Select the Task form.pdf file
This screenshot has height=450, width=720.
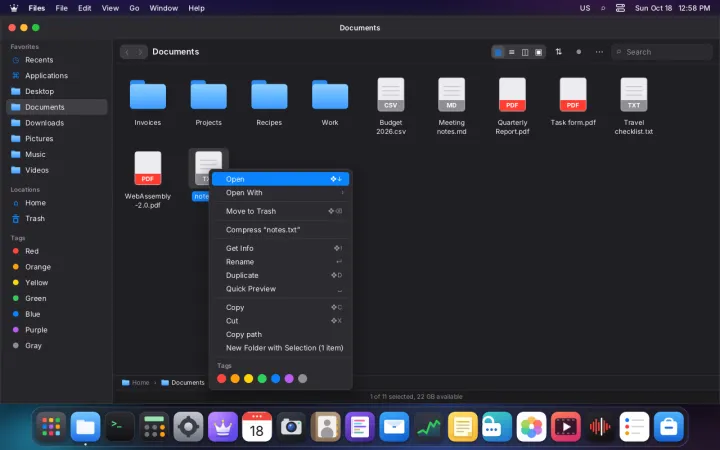[573, 102]
